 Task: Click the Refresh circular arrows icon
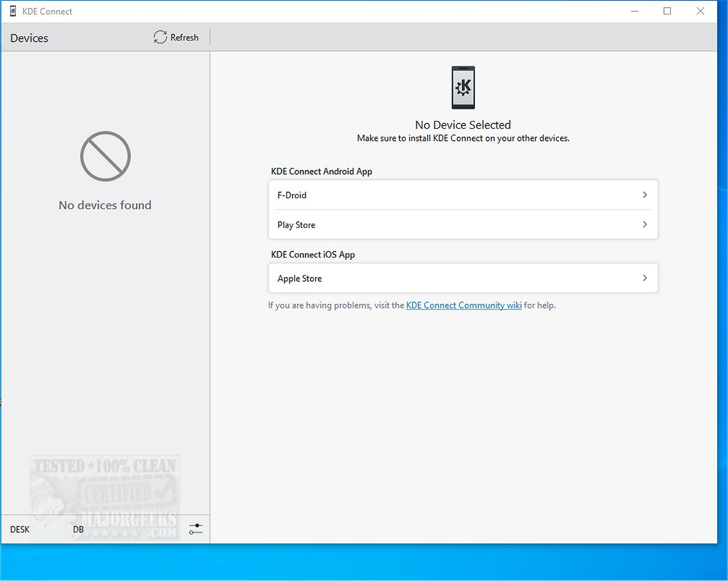pyautogui.click(x=160, y=37)
